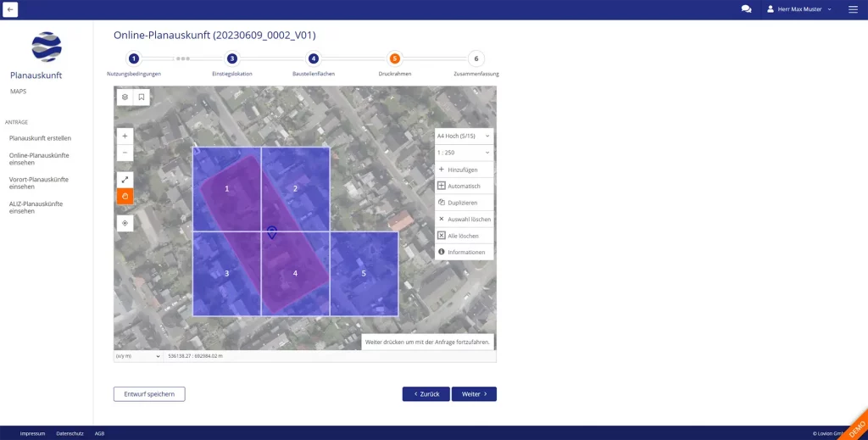The width and height of the screenshot is (868, 440).
Task: Open Planauskunft erstellen in sidebar
Action: 40,137
